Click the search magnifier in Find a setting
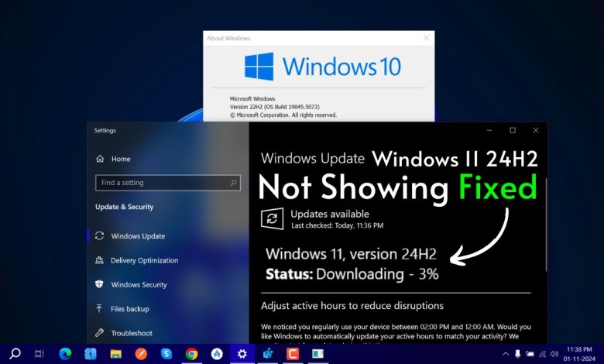Viewport: 604px width, 364px height. coord(233,183)
